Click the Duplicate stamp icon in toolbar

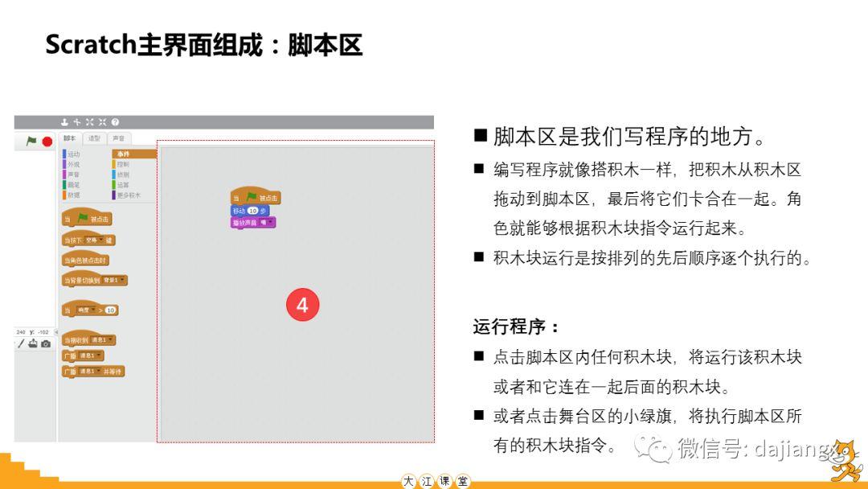(64, 121)
